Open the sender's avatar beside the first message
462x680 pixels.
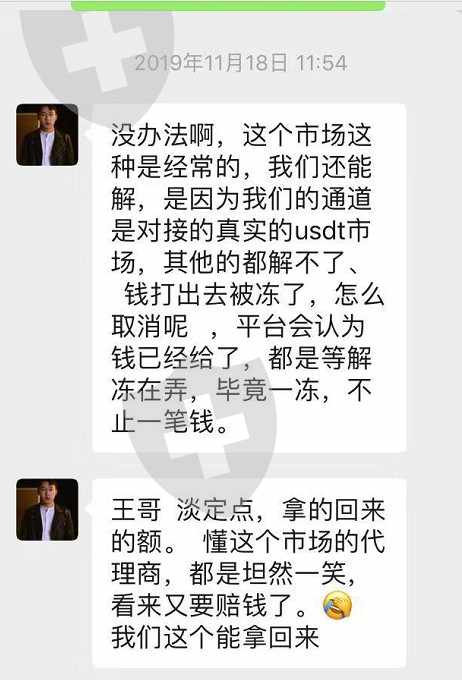tap(47, 135)
